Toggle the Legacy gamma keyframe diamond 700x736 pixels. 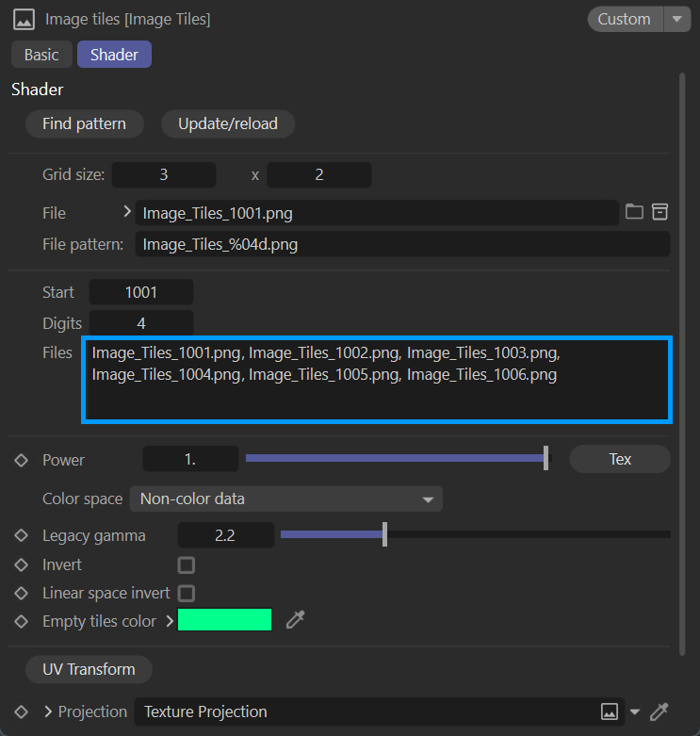tap(22, 535)
